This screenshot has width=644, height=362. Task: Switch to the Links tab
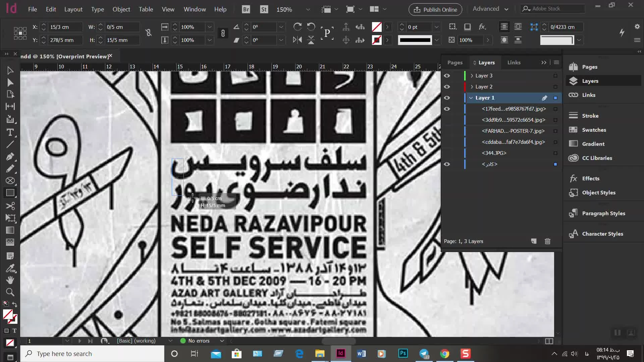[x=514, y=63]
